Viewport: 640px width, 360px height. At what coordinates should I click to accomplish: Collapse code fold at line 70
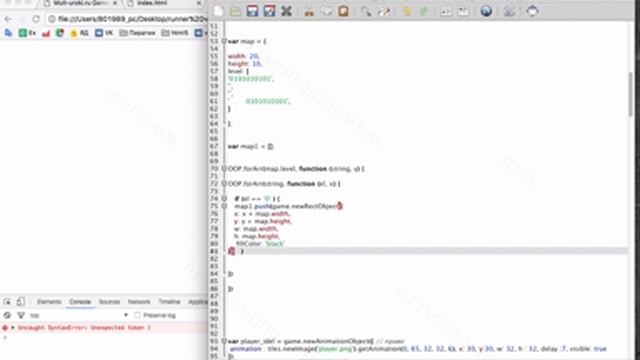coord(224,169)
